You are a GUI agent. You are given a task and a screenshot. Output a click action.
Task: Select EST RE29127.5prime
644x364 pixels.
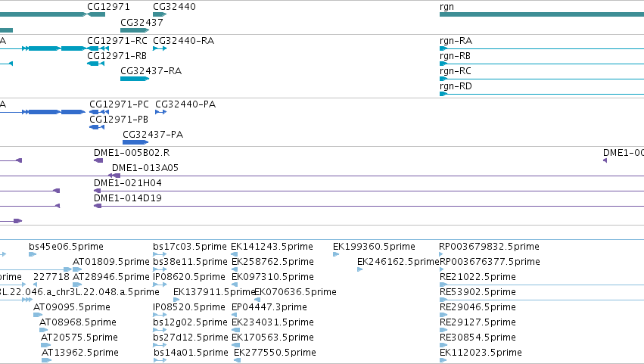coord(478,322)
